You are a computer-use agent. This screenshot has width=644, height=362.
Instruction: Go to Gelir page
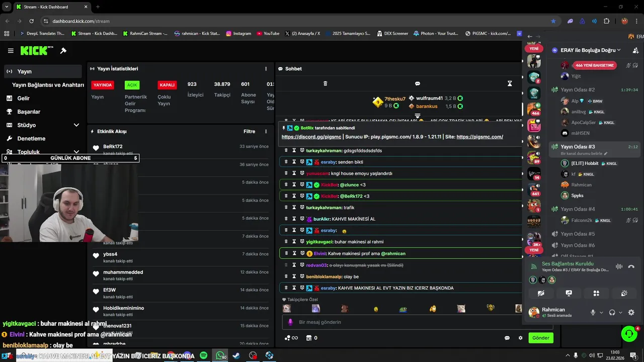(x=23, y=99)
